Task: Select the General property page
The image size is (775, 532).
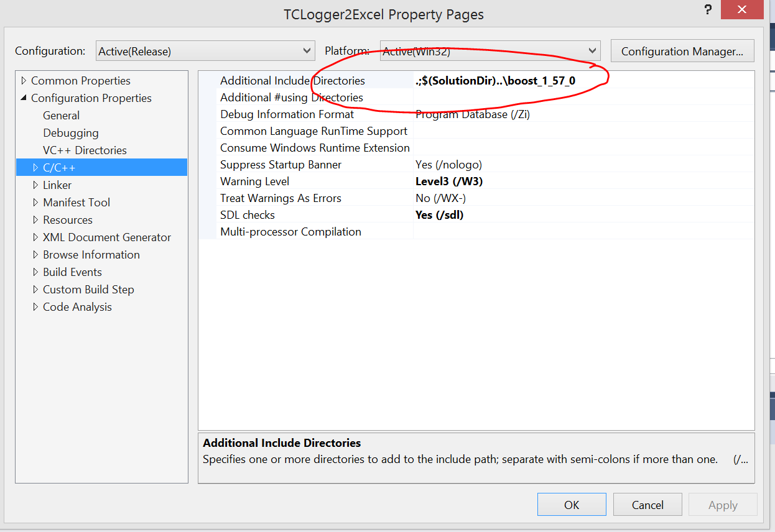Action: [x=61, y=116]
